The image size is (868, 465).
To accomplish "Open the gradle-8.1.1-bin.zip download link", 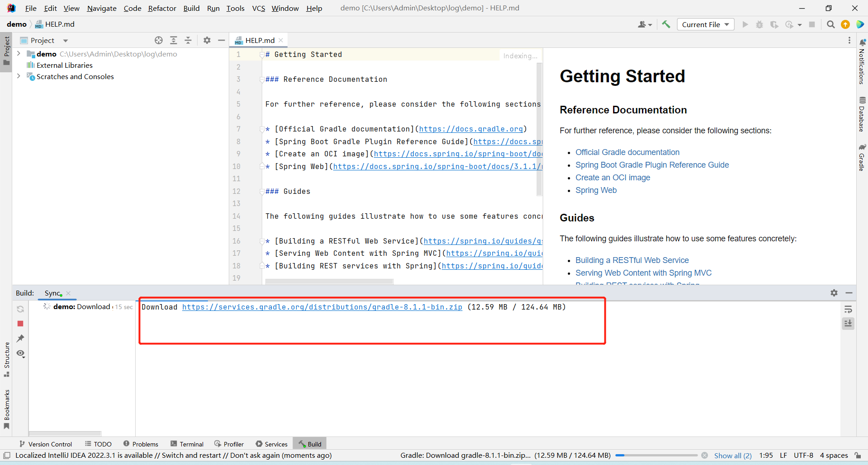I will coord(322,307).
